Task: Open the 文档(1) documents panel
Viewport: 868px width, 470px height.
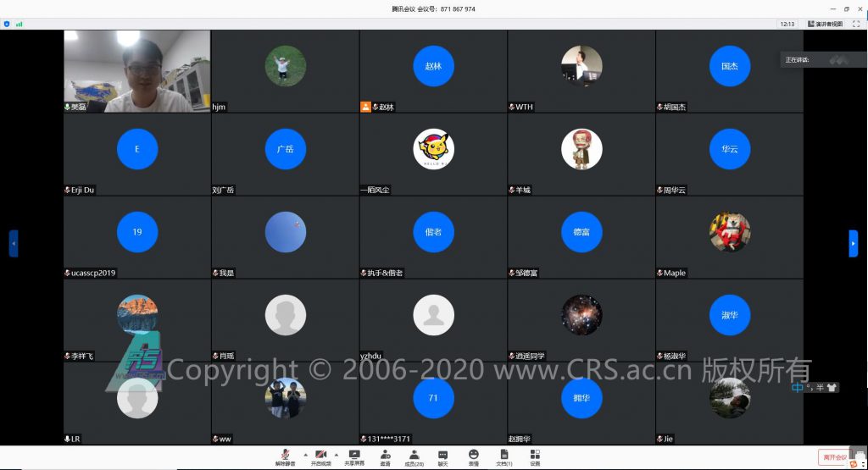Action: click(x=504, y=457)
